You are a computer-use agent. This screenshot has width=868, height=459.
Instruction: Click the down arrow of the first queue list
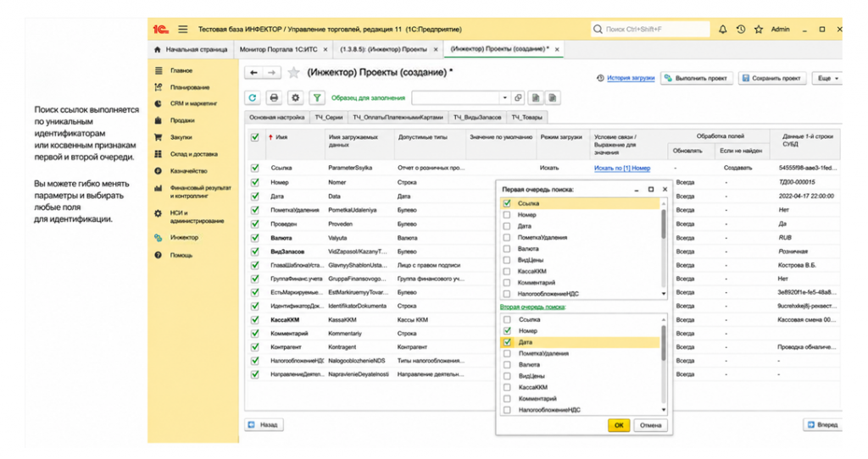coord(664,294)
